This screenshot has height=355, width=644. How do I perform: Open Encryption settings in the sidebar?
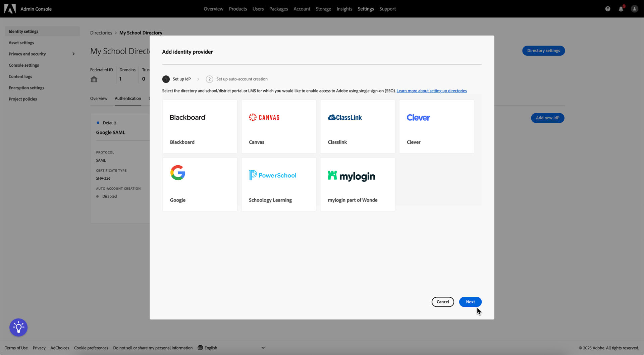click(26, 88)
